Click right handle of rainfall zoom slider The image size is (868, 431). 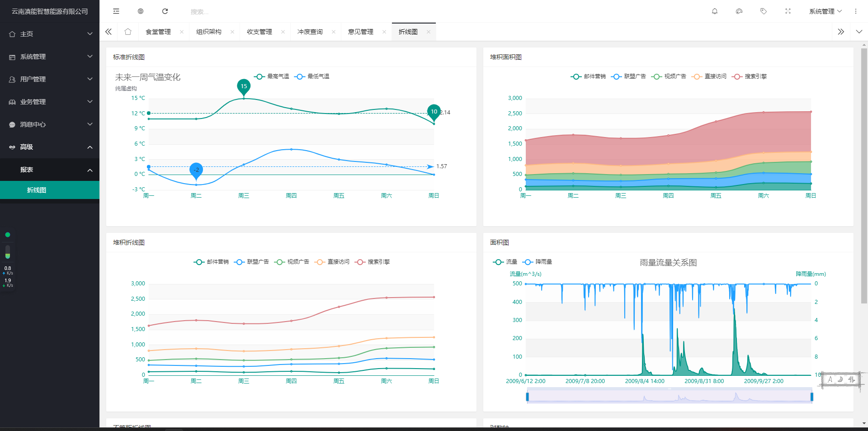(x=812, y=397)
